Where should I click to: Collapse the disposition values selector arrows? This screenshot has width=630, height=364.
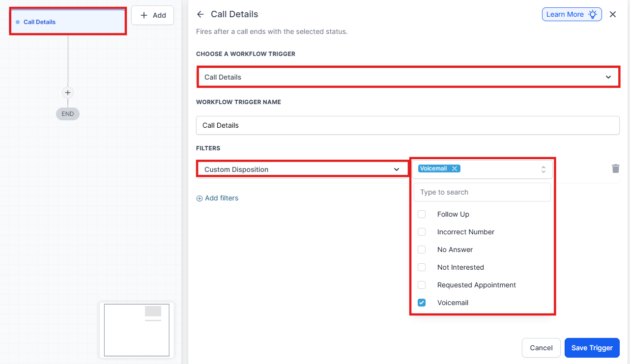click(x=544, y=169)
